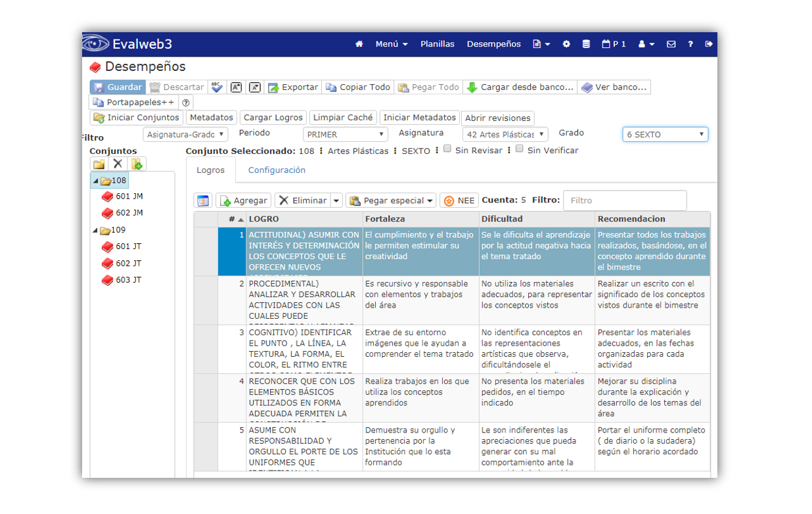This screenshot has width=812, height=514.
Task: Click Limpiar Caché
Action: (x=343, y=118)
